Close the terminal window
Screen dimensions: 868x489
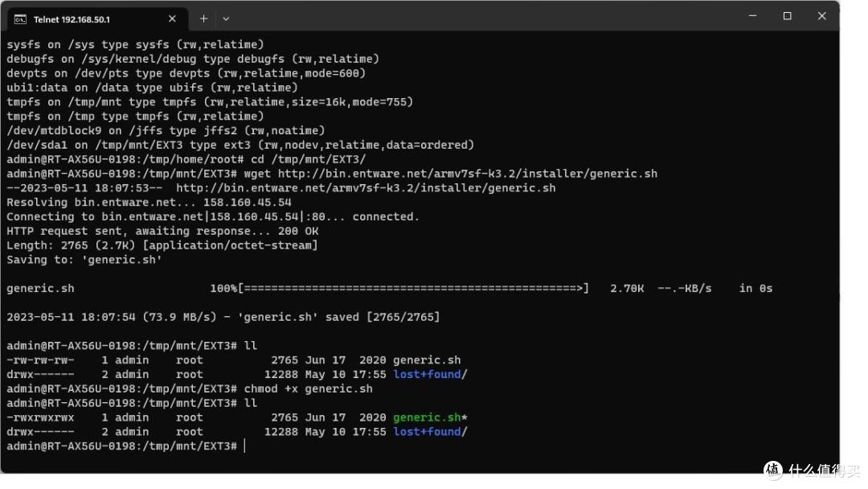(x=822, y=16)
